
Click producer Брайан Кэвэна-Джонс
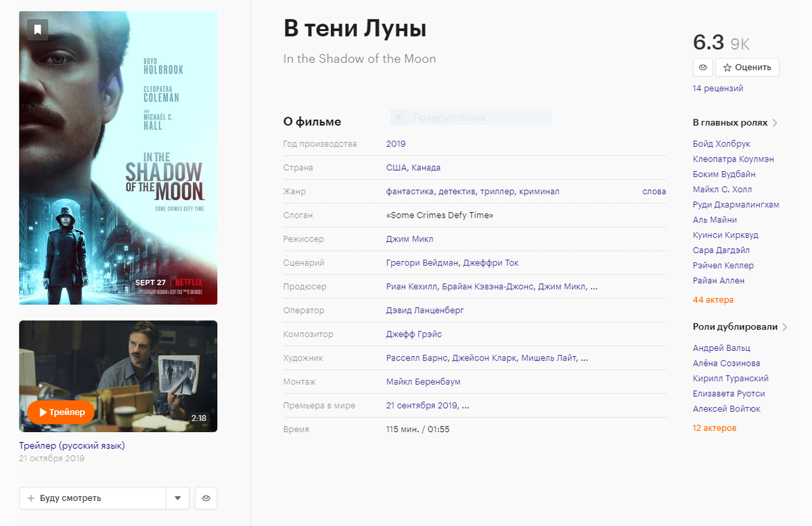point(488,287)
